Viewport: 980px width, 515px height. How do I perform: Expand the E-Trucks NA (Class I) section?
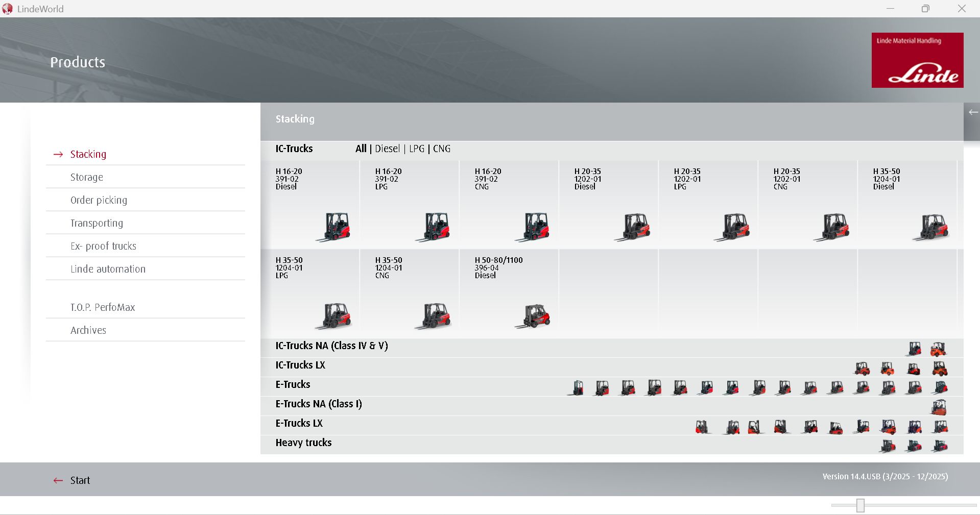pyautogui.click(x=612, y=406)
